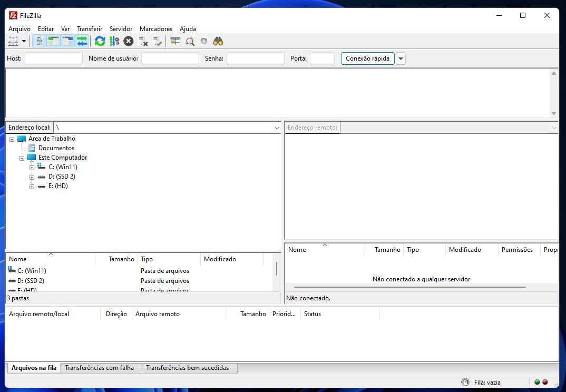566x392 pixels.
Task: Toggle directory comparison icon
Action: 190,41
